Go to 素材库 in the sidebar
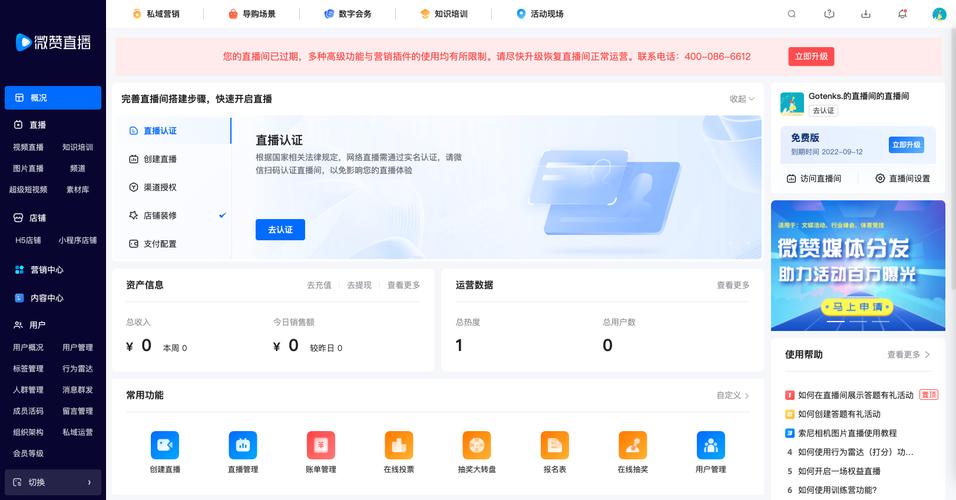The width and height of the screenshot is (956, 500). (77, 190)
